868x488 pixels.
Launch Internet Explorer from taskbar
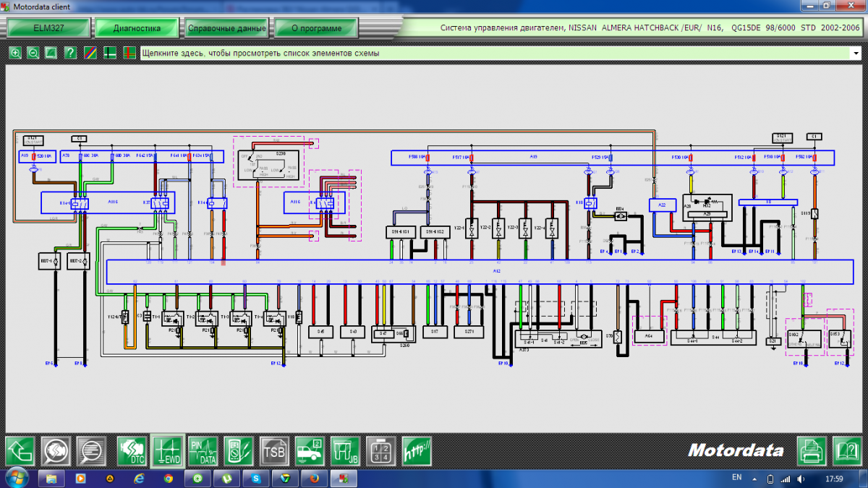tap(139, 478)
